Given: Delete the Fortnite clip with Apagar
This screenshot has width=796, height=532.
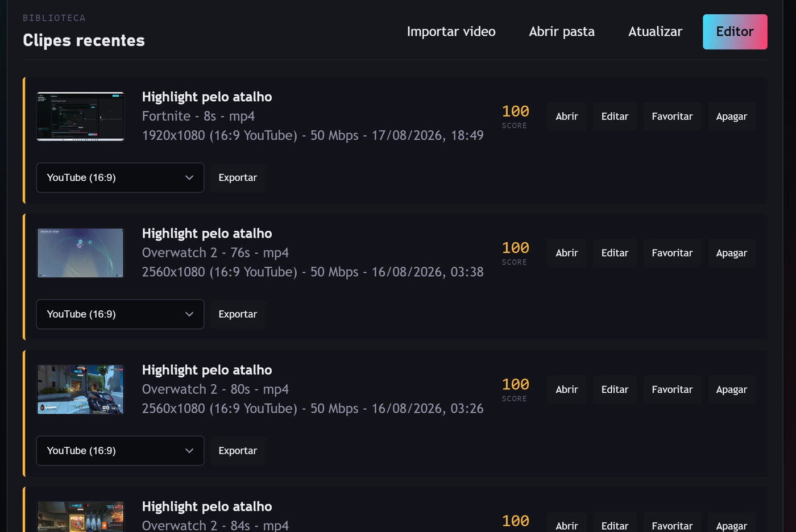Looking at the screenshot, I should (x=731, y=117).
